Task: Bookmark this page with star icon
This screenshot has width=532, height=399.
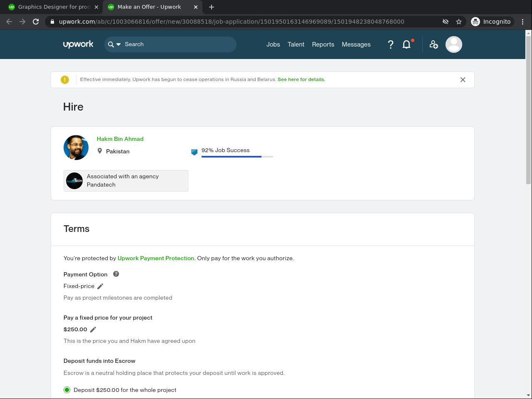Action: [x=459, y=22]
